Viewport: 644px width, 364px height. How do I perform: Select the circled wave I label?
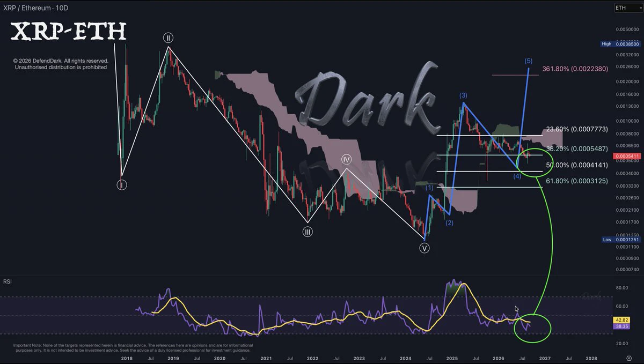122,185
